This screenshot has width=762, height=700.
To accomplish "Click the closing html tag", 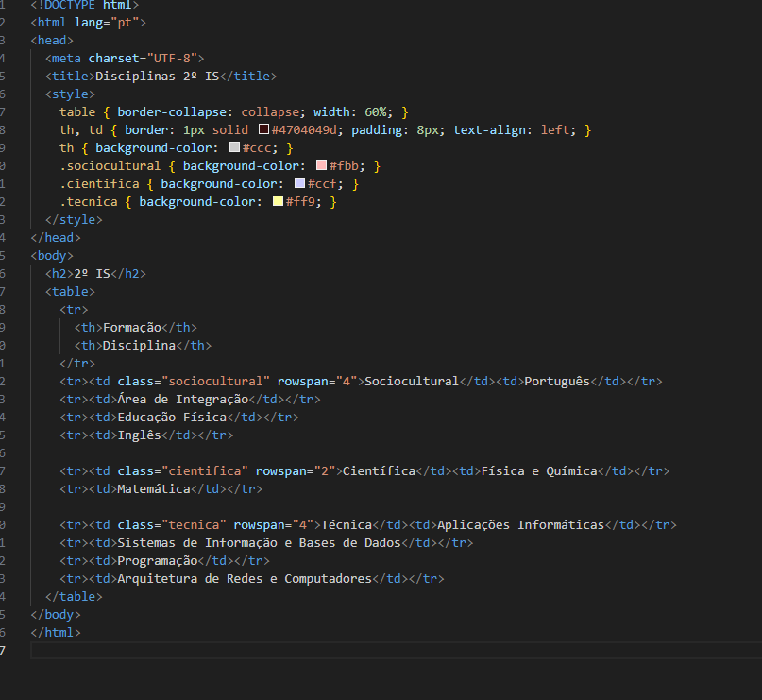I will pos(56,633).
